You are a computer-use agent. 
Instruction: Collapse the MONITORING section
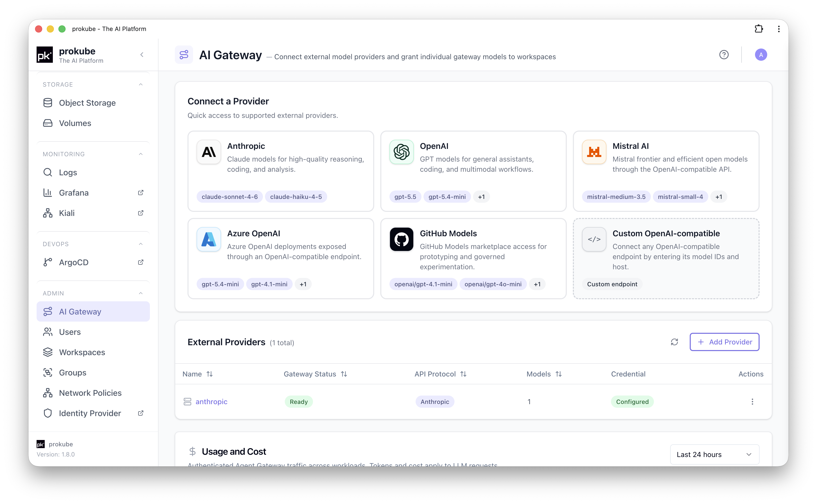tap(141, 154)
